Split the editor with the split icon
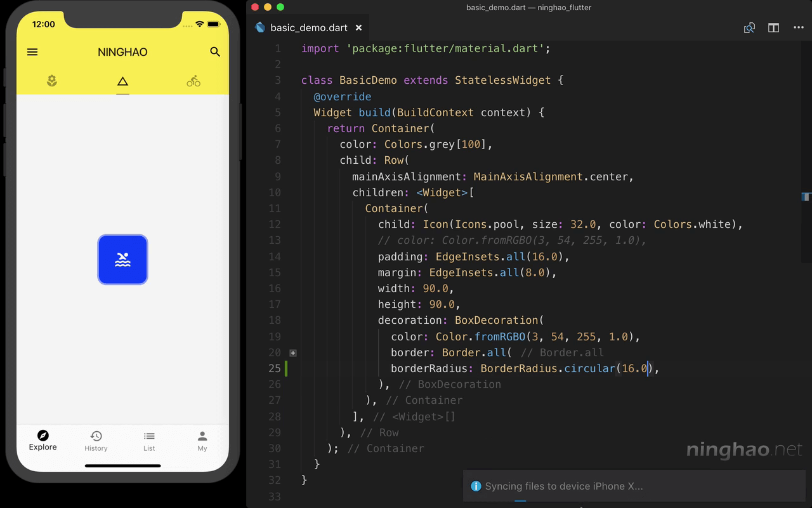Viewport: 812px width, 508px height. click(x=773, y=28)
